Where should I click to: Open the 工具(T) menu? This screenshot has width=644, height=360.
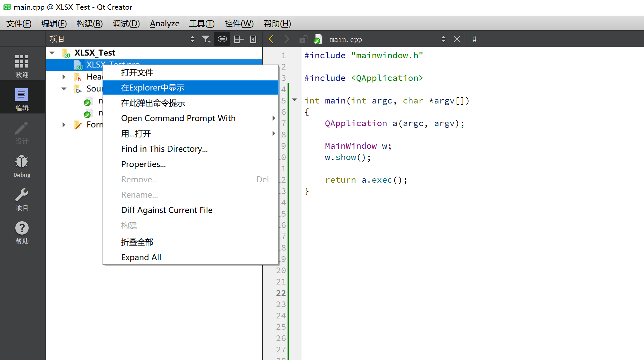tap(202, 24)
